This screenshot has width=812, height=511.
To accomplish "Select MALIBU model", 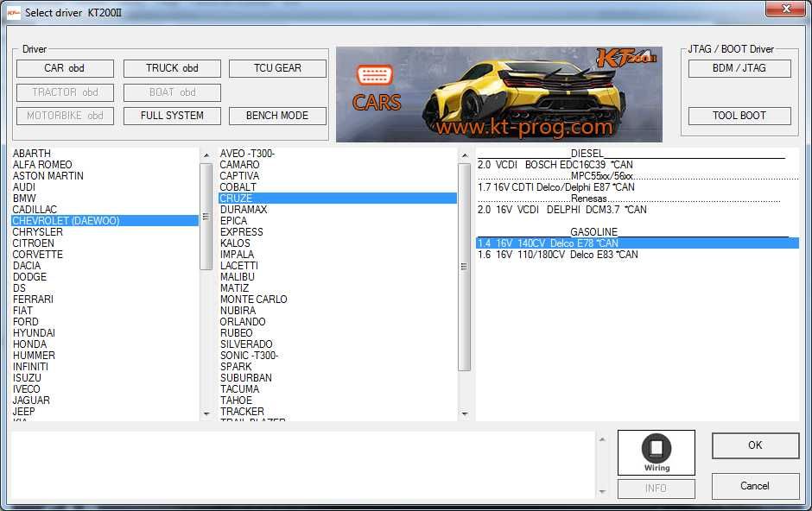I will [338, 277].
